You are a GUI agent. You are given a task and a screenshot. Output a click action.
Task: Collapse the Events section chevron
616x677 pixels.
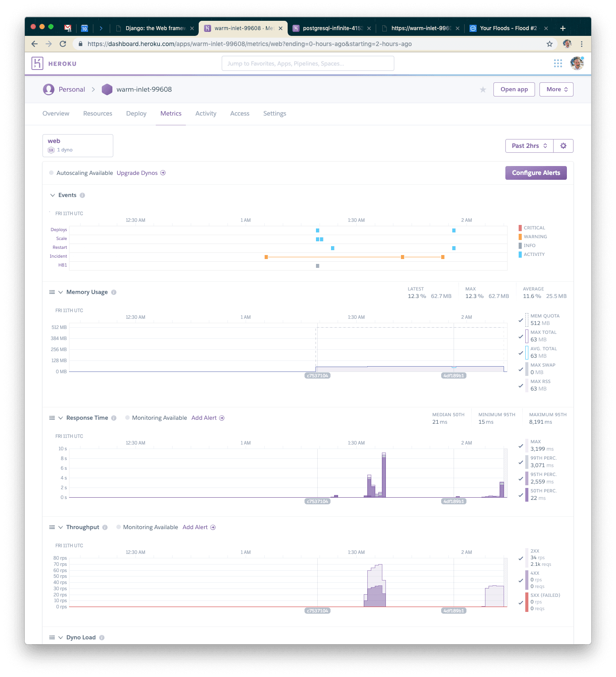click(53, 195)
